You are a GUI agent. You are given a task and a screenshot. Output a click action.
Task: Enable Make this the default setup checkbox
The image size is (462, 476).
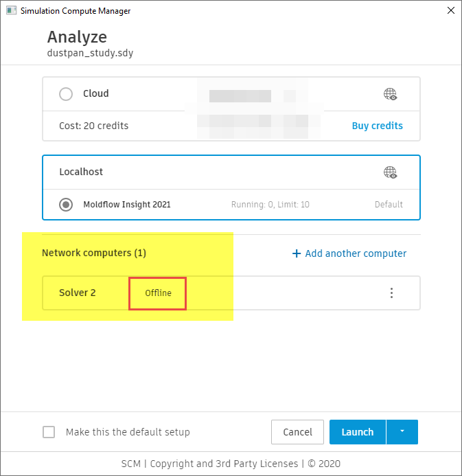(x=49, y=432)
